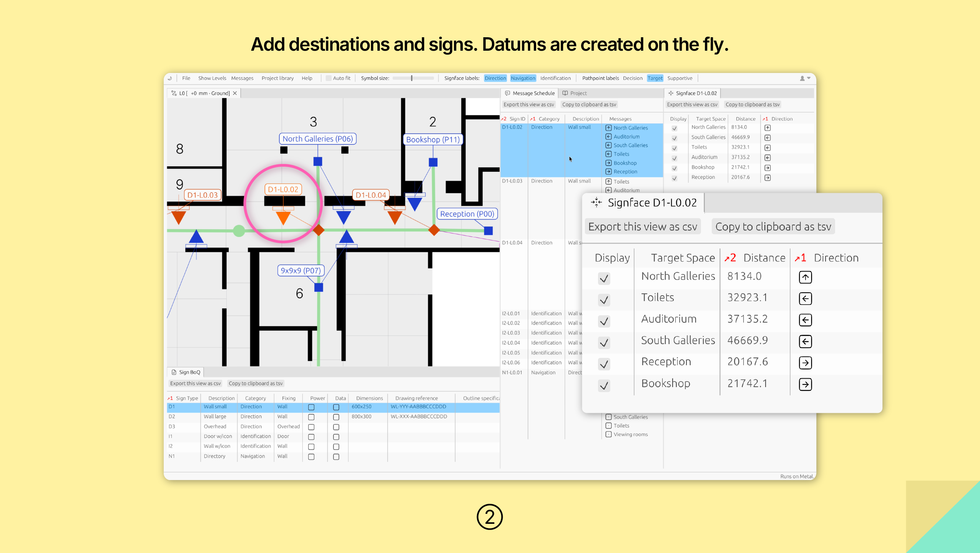Check the Power checkbox for sign type D1
This screenshot has height=553, width=980.
click(x=311, y=407)
